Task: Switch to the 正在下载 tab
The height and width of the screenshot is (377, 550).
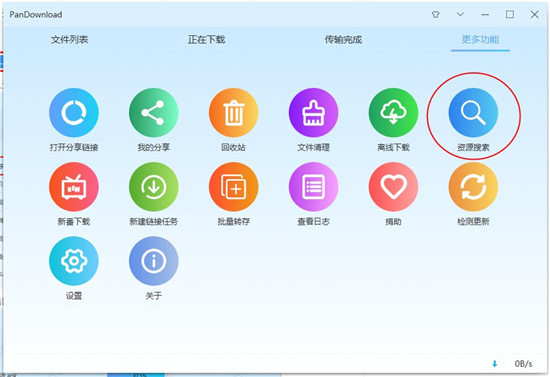Action: (206, 40)
